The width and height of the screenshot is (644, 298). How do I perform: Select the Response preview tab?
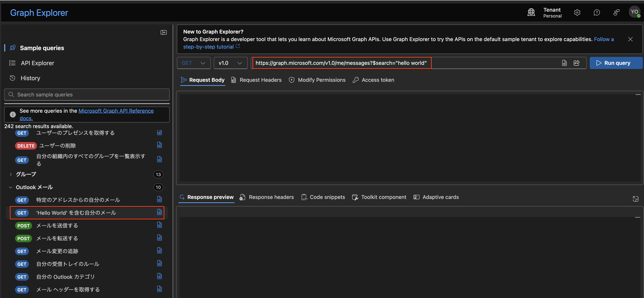pos(206,197)
